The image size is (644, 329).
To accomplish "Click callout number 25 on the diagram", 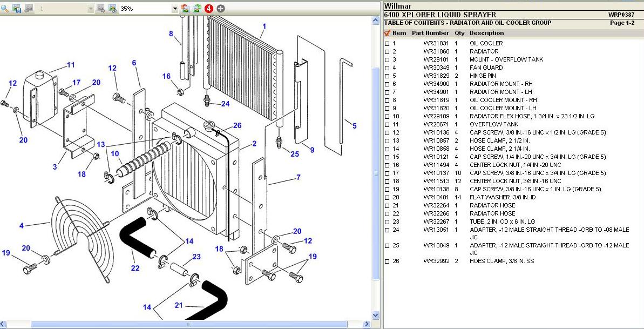I will (295, 154).
